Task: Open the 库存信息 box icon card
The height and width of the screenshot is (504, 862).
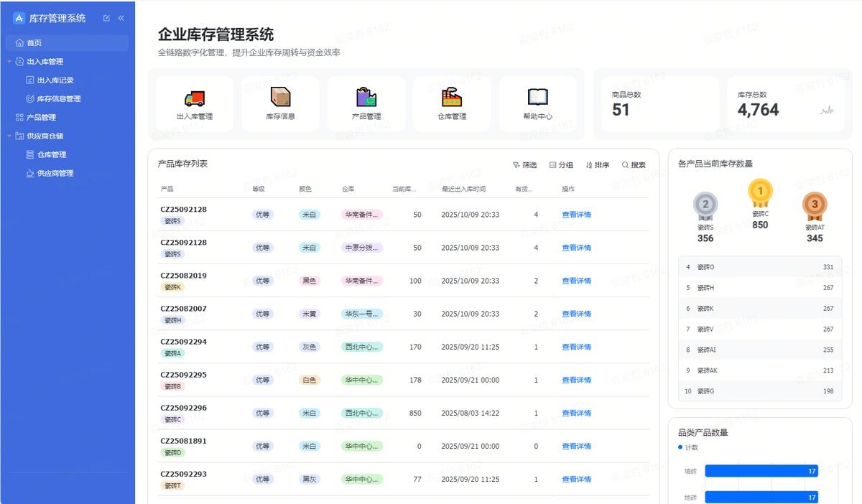Action: [x=280, y=104]
